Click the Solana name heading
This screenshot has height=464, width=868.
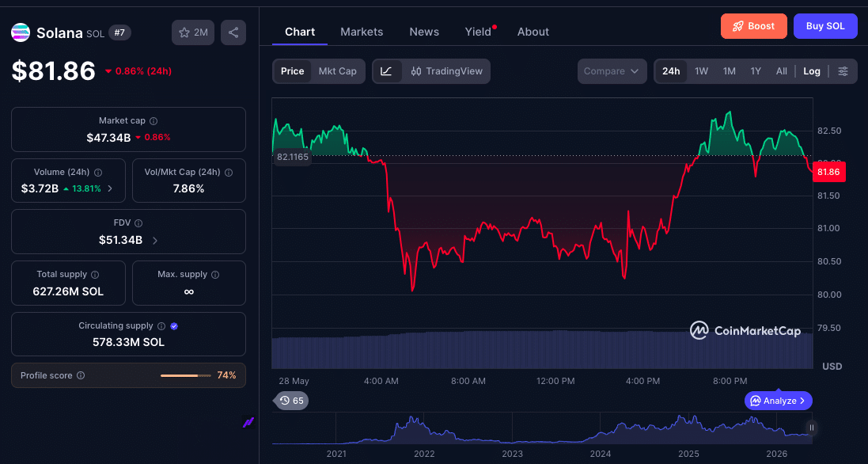[60, 33]
